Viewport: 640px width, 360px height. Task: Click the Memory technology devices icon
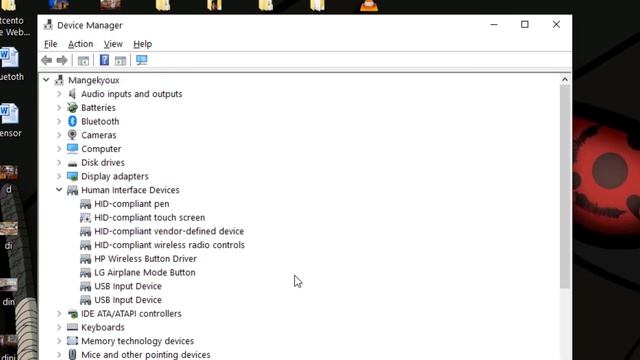(x=72, y=341)
